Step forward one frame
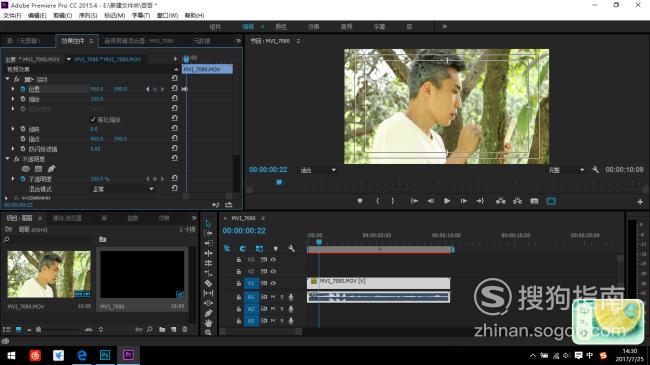Image resolution: width=650 pixels, height=365 pixels. click(463, 201)
